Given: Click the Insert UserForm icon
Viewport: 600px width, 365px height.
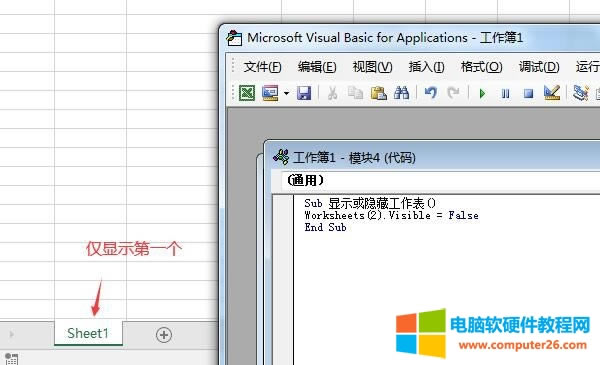Looking at the screenshot, I should click(x=270, y=93).
